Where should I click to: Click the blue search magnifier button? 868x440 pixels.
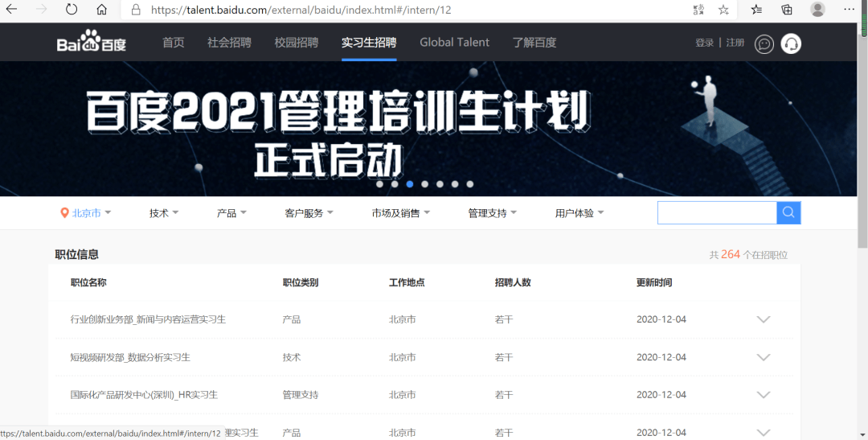click(789, 213)
